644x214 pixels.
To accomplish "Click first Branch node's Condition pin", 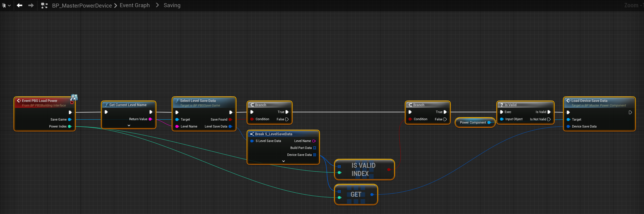I will coord(252,119).
